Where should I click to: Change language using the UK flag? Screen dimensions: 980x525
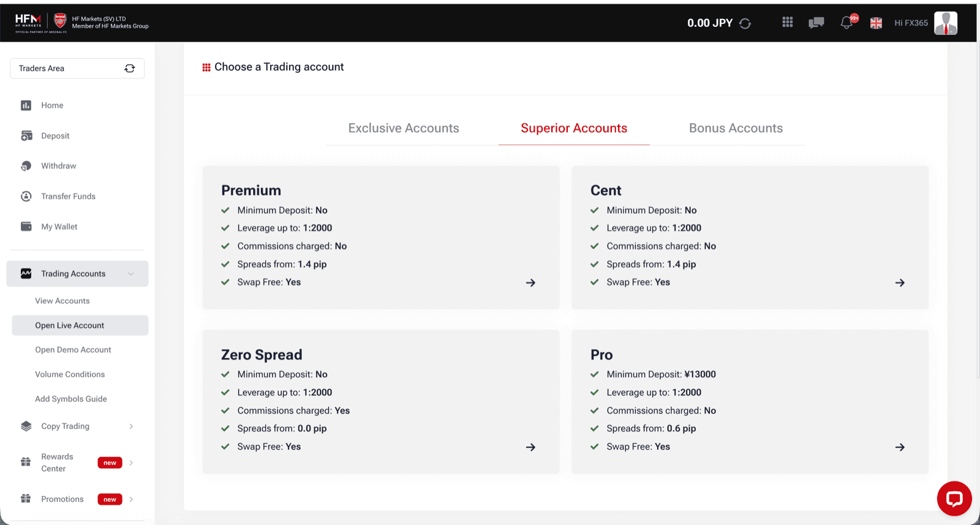pyautogui.click(x=876, y=23)
